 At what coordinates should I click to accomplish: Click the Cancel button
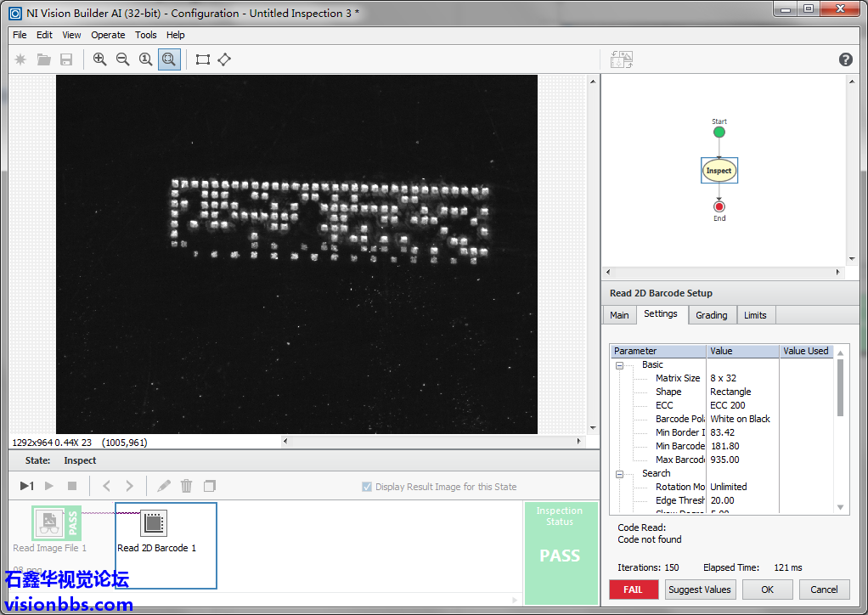point(824,590)
